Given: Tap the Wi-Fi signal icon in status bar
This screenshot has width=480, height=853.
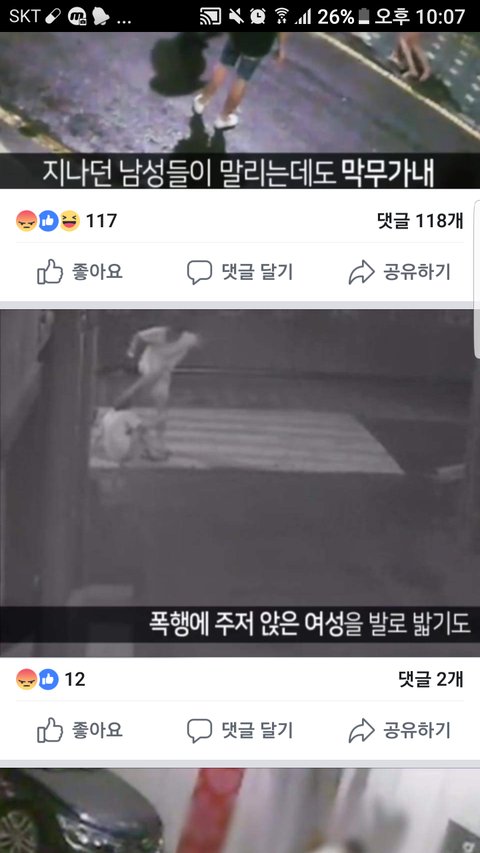Looking at the screenshot, I should 281,16.
